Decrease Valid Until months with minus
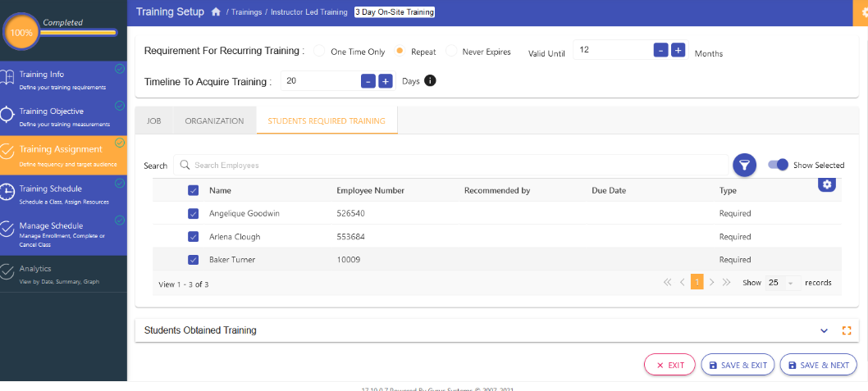Image resolution: width=868 pixels, height=391 pixels. [660, 50]
